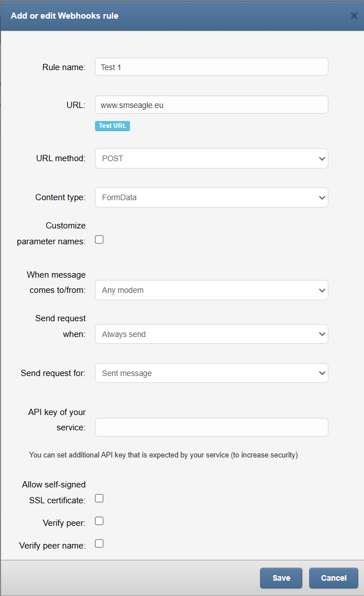The height and width of the screenshot is (596, 364).
Task: Cancel editing the webhooks rule
Action: 333,578
